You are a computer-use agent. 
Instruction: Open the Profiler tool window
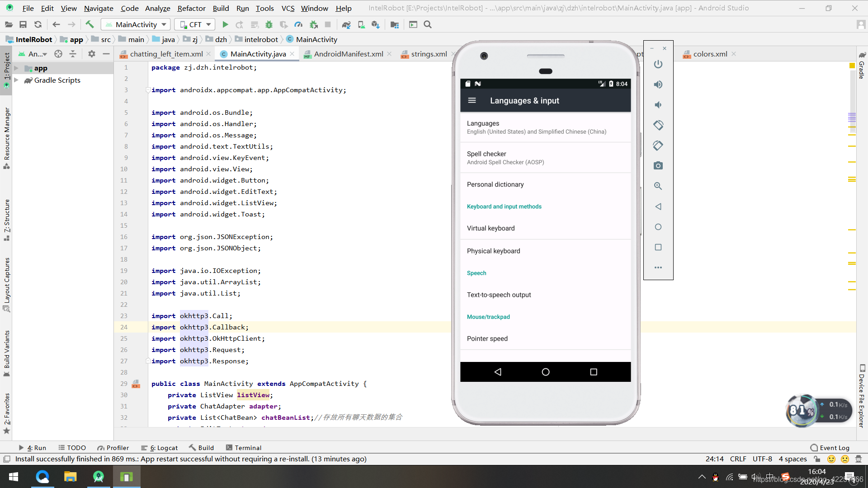[x=113, y=448]
